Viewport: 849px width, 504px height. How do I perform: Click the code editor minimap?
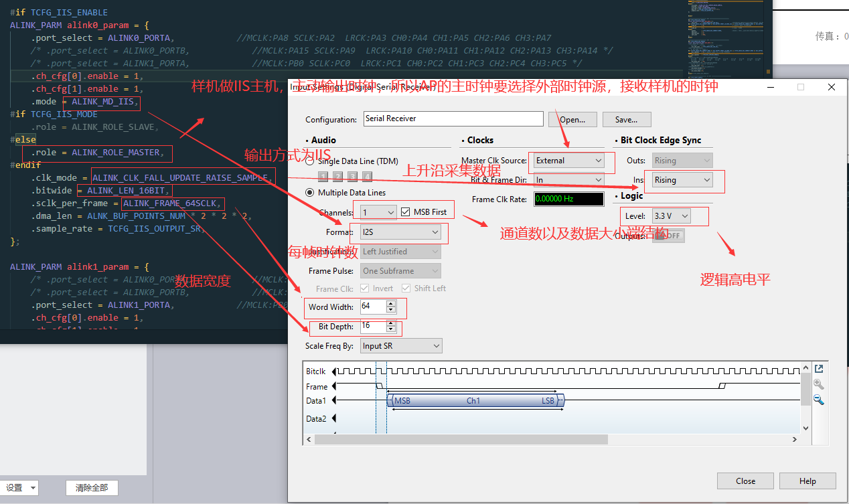tap(727, 39)
